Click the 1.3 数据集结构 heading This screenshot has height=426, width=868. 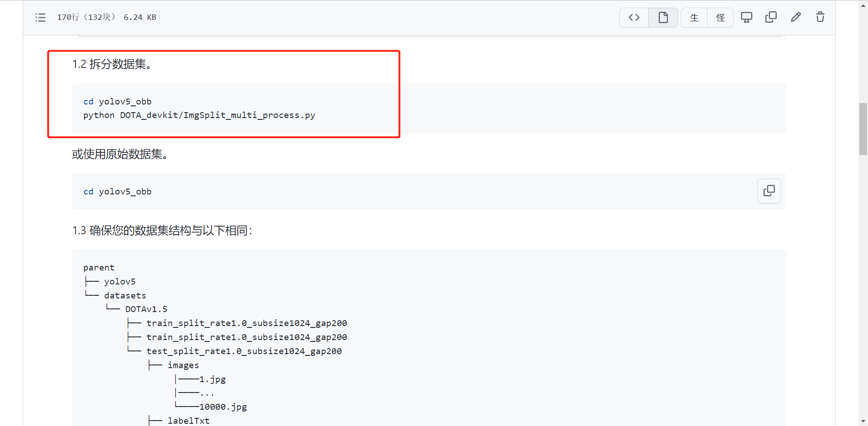(162, 231)
